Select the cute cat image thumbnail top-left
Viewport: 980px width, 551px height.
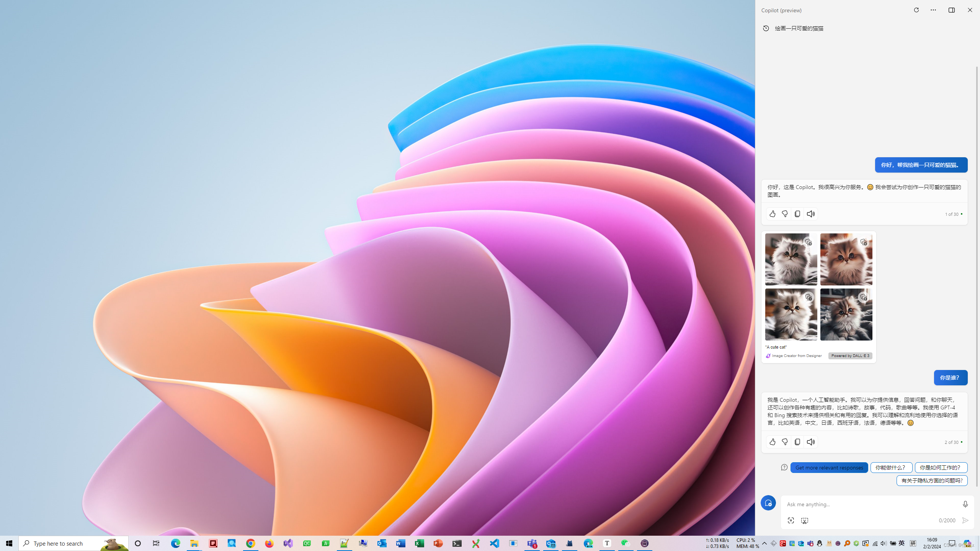(791, 259)
